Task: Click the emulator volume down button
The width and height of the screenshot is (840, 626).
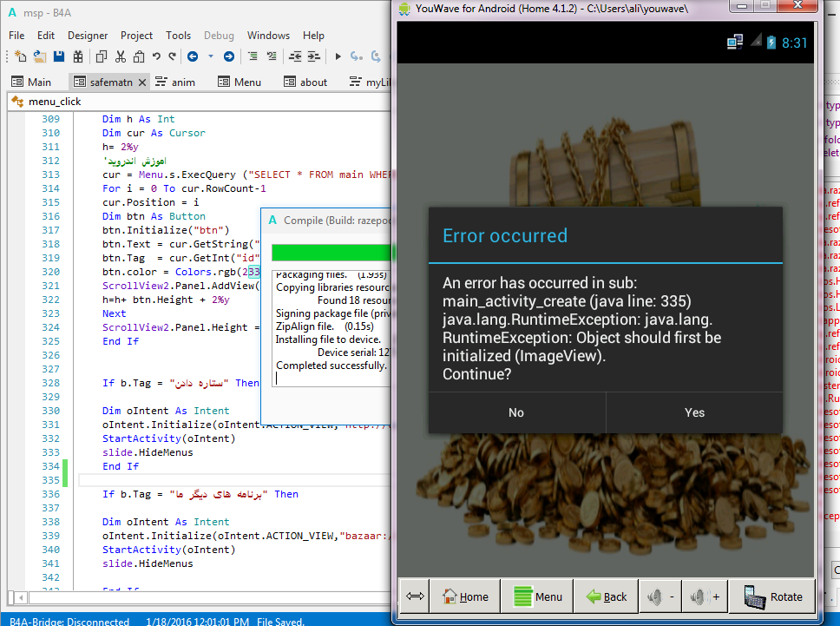Action: 659,596
